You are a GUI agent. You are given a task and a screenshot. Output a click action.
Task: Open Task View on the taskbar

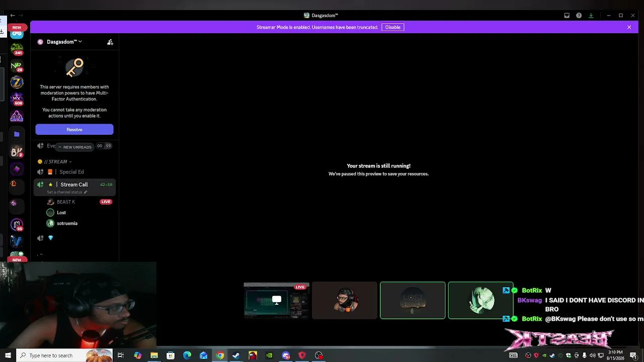pyautogui.click(x=121, y=355)
